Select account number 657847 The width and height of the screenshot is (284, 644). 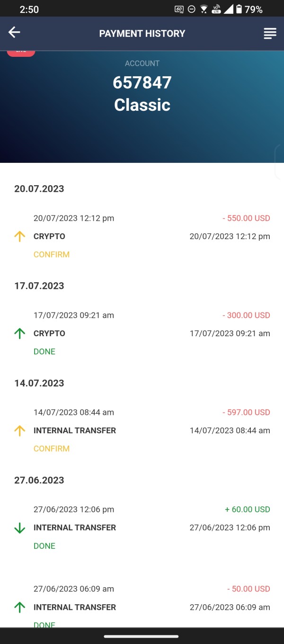(142, 83)
